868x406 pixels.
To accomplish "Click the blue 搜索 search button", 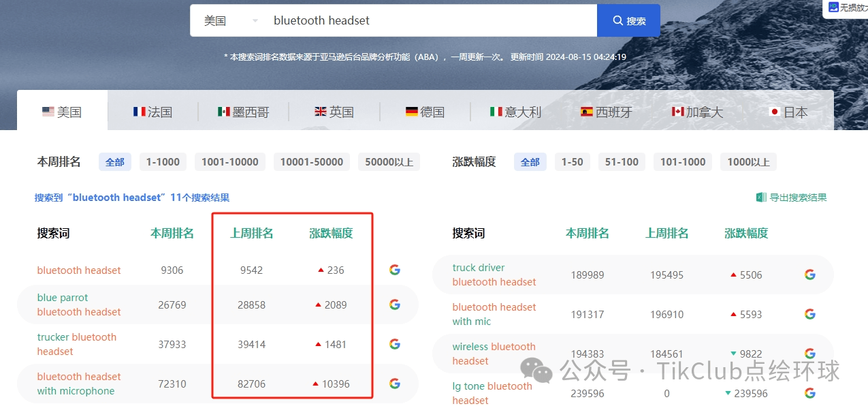I will [x=628, y=20].
